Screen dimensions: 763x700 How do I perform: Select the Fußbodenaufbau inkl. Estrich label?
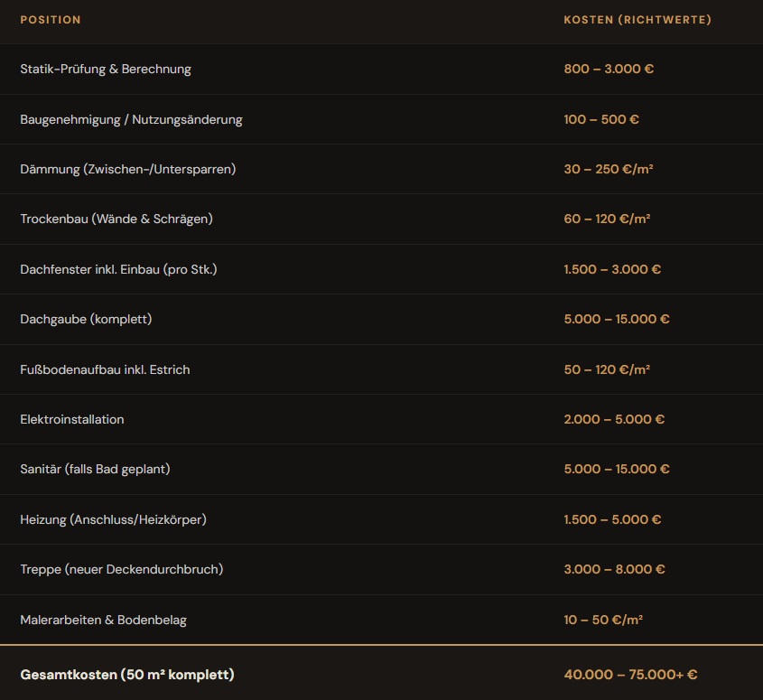coord(105,369)
